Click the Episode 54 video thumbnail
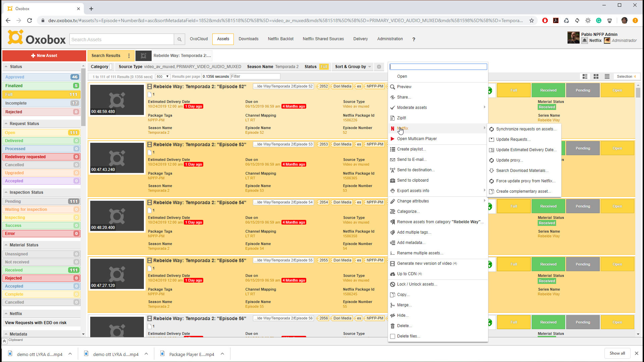 coord(117,216)
